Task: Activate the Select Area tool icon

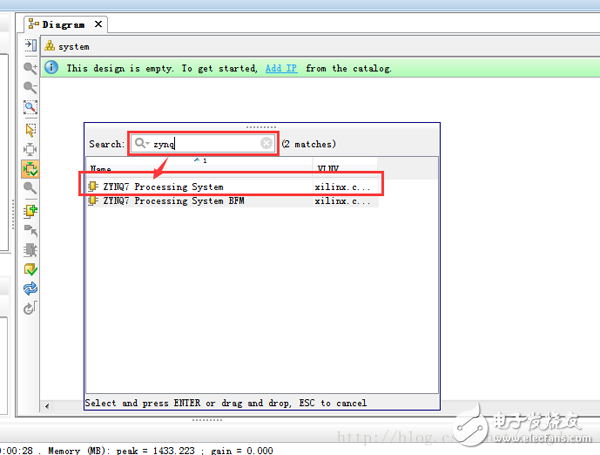Action: (30, 129)
